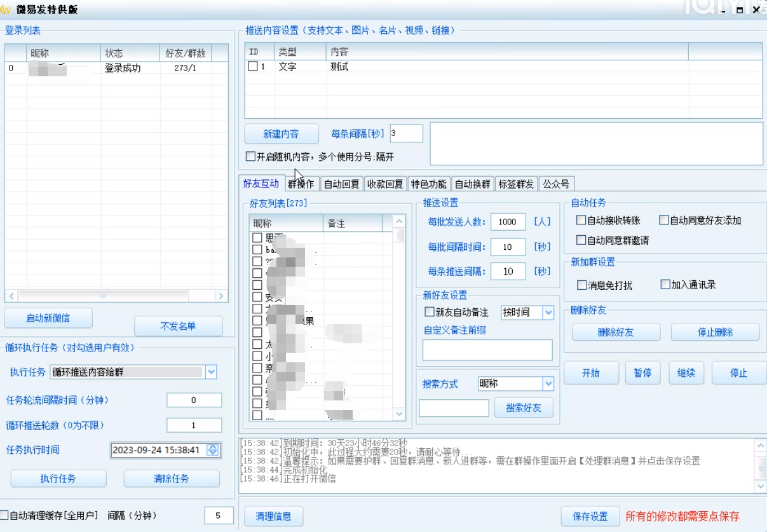Enable 自动接收转账 option
The image size is (767, 532).
coord(581,220)
